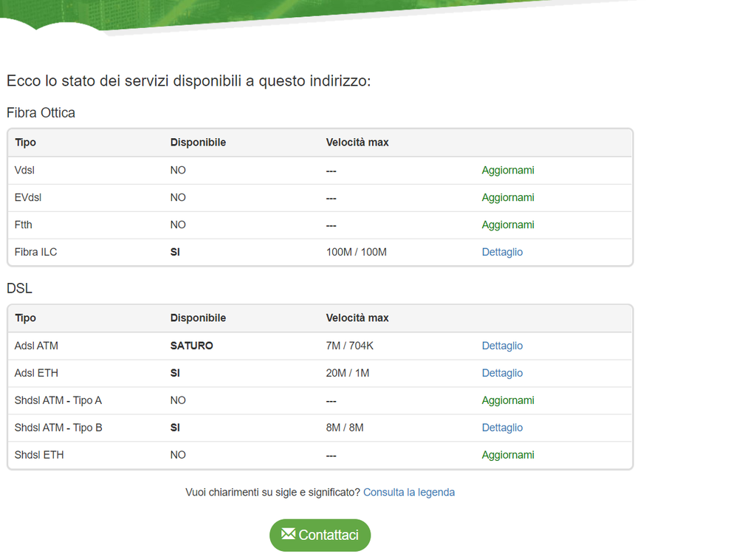Click the Fibra Ottica section heading

[41, 112]
